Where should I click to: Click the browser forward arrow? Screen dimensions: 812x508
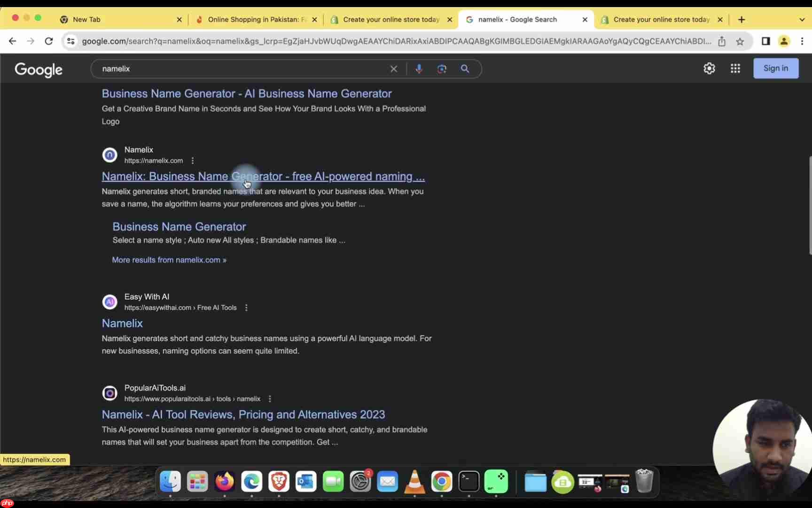[31, 41]
